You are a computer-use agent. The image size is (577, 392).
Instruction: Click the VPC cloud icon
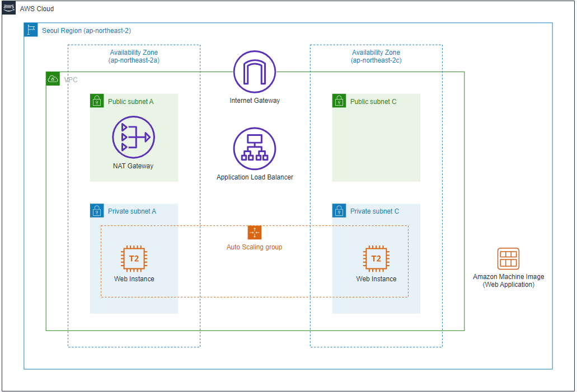point(53,79)
